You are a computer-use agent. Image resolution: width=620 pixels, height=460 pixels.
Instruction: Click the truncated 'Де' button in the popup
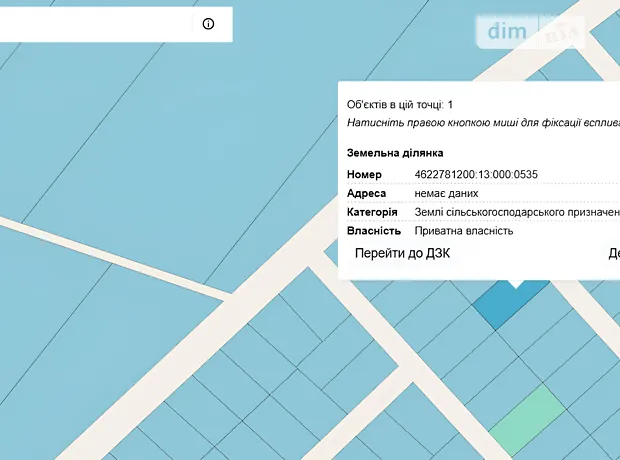613,253
